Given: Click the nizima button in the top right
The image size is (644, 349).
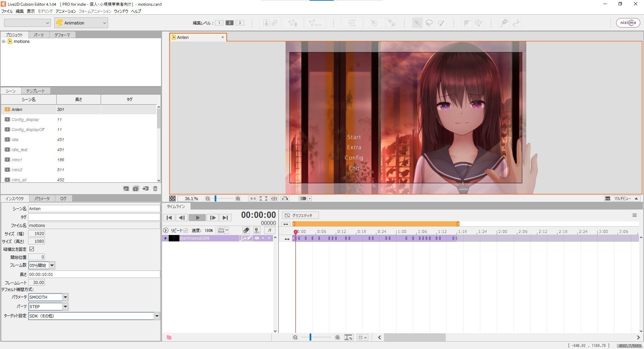Looking at the screenshot, I should pos(628,23).
